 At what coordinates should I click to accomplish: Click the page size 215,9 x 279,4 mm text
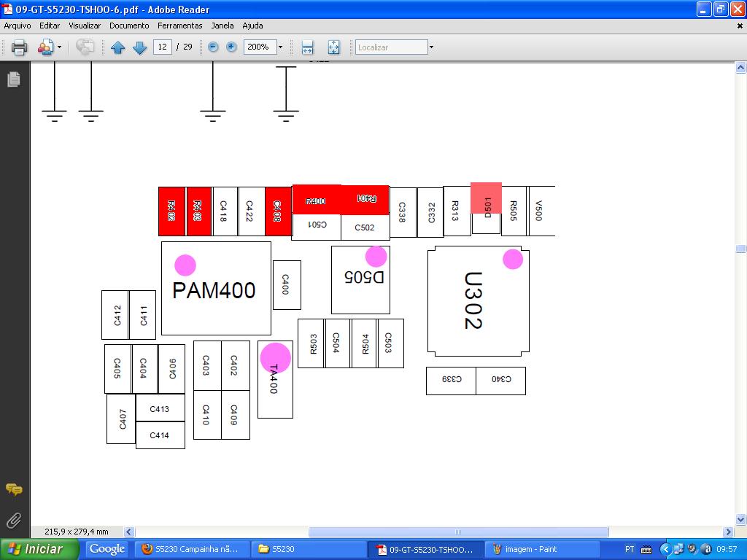pos(76,532)
